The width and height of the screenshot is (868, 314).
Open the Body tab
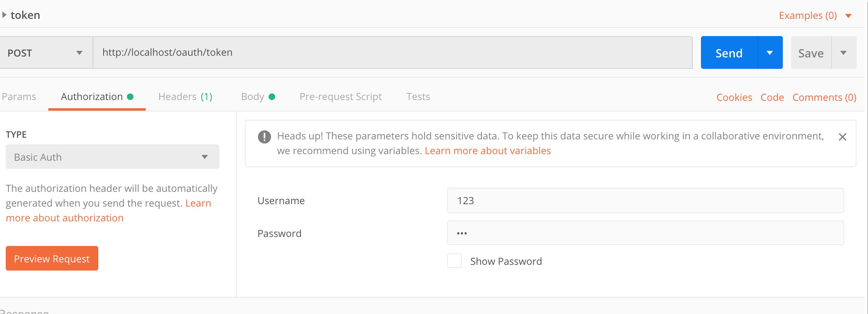tap(258, 97)
